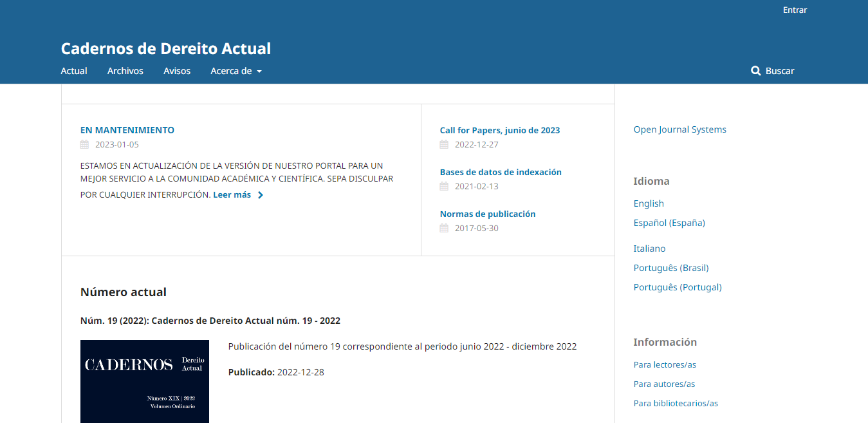Screen dimensions: 868x423
Task: Switch language to Español (España)
Action: [669, 223]
